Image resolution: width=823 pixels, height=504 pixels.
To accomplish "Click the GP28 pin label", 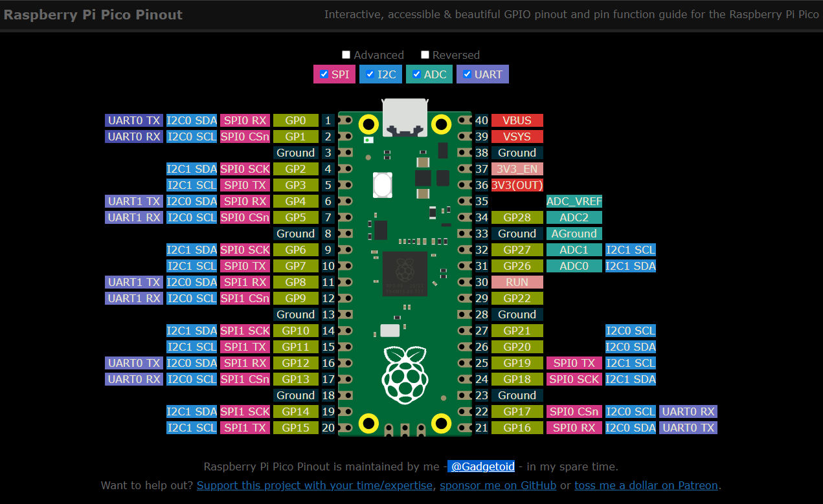I will (x=517, y=217).
